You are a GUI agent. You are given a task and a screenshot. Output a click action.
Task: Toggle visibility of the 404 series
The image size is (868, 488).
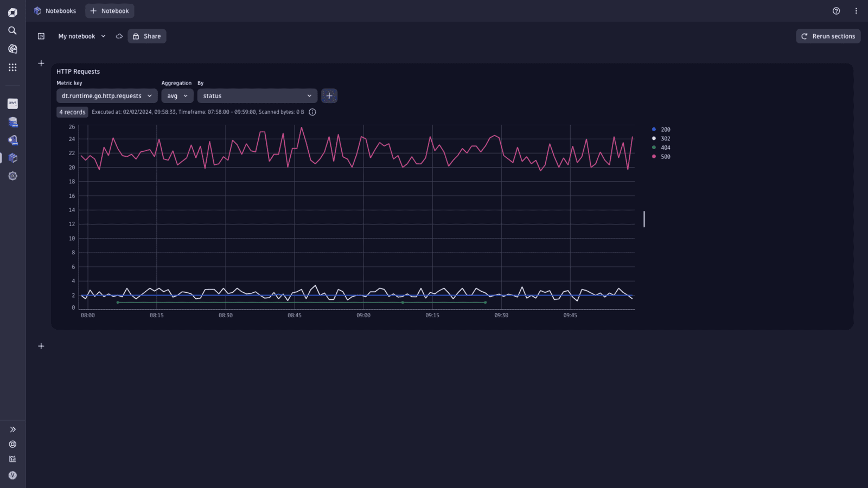coord(662,147)
